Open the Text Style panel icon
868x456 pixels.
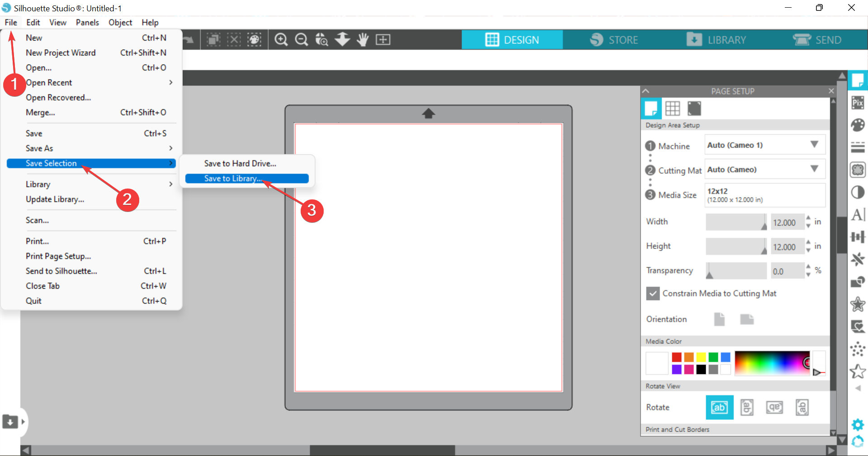[858, 215]
